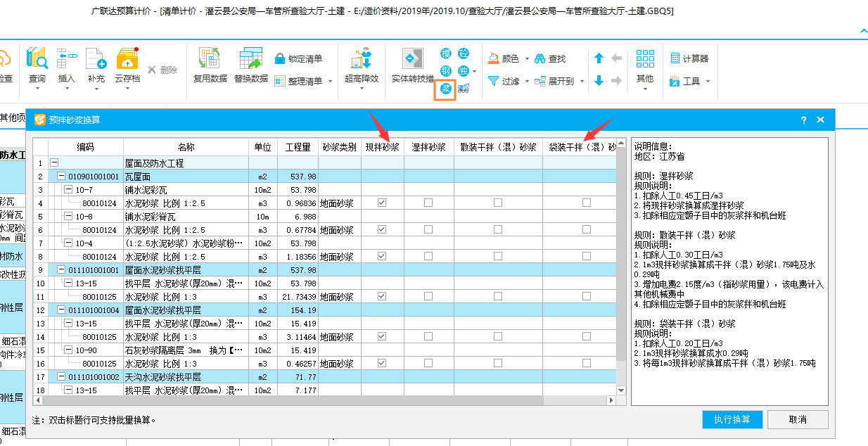Click the 删除 delete icon
868x446 pixels.
pos(152,70)
